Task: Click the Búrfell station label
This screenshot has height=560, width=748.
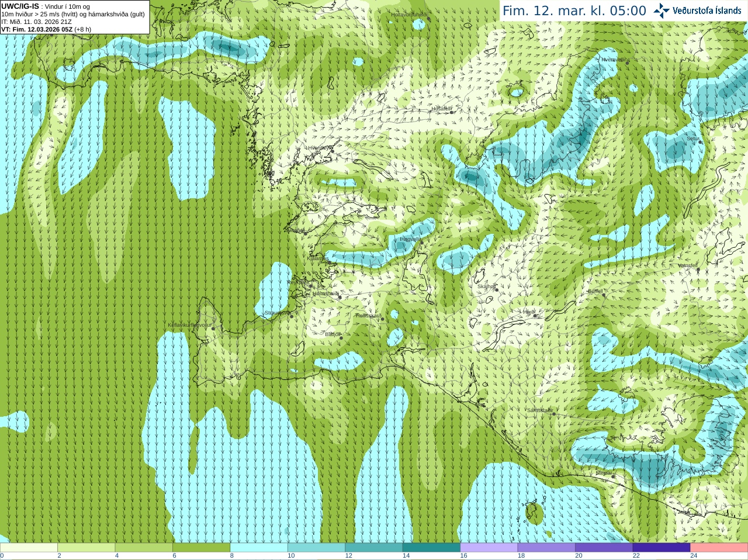Action: (595, 291)
